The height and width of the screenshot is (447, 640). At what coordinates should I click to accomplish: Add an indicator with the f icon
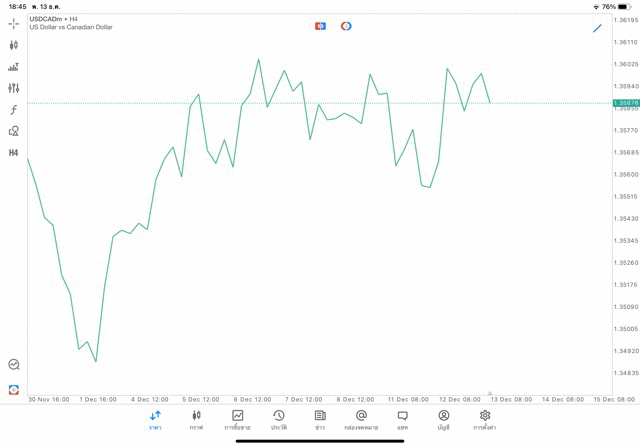[13, 110]
